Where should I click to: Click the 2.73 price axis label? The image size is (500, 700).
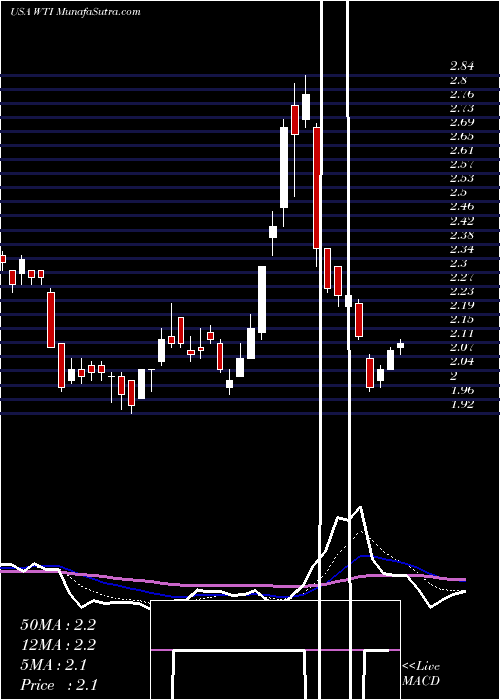pos(462,108)
